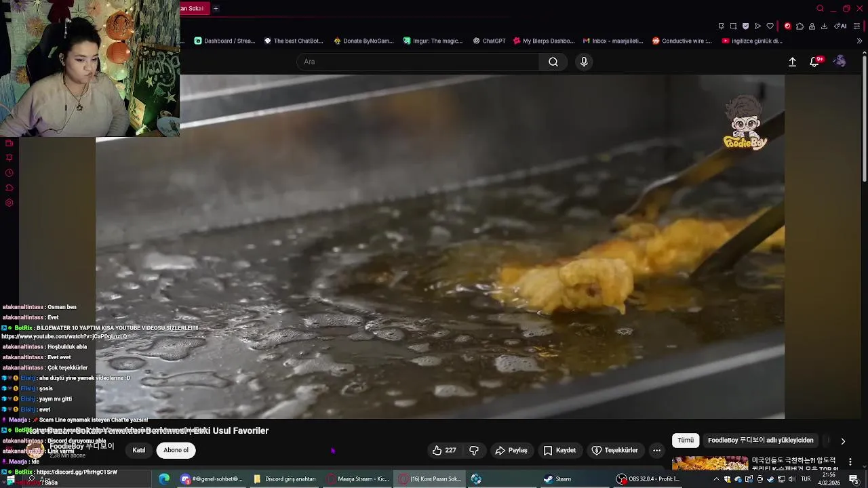Open the Discord giriş anahtarı taskbar item

285,479
